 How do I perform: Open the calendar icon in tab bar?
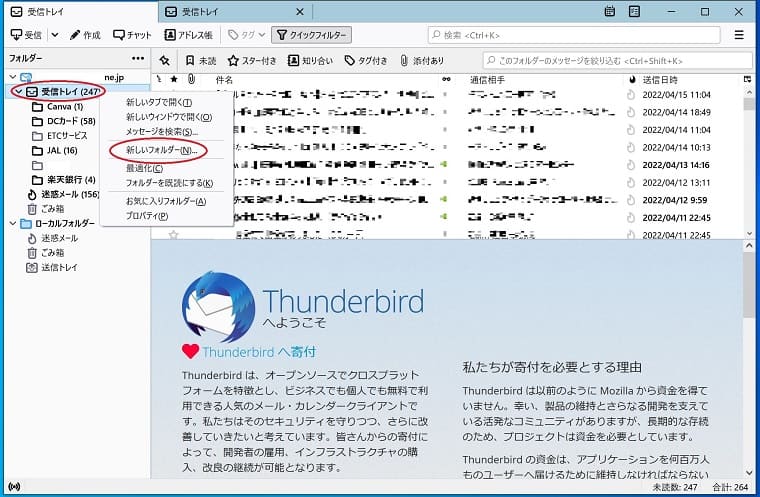pos(610,11)
